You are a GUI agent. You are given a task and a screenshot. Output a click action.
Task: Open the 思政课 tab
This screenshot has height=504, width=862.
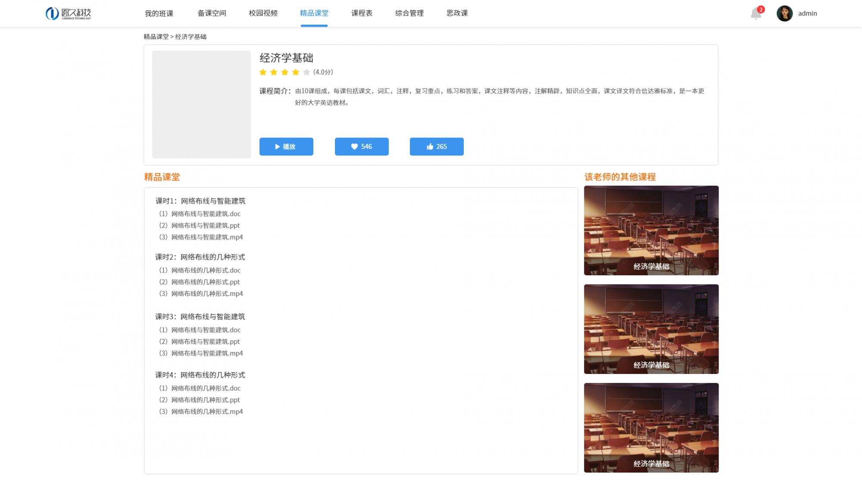click(x=457, y=13)
